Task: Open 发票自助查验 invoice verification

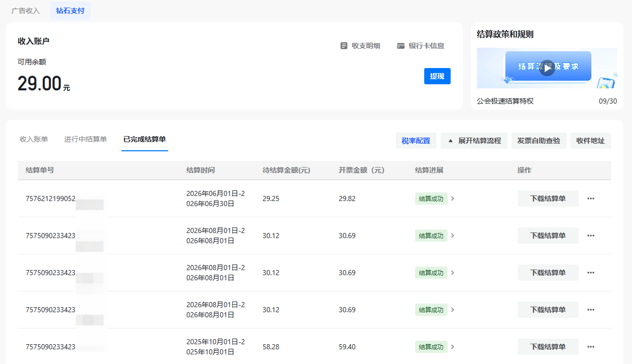Action: pyautogui.click(x=539, y=141)
